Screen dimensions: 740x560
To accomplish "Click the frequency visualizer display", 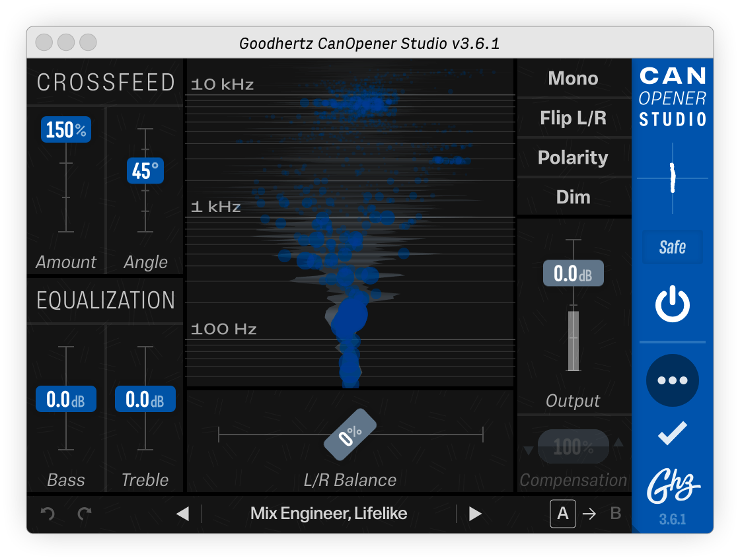I will tap(350, 224).
